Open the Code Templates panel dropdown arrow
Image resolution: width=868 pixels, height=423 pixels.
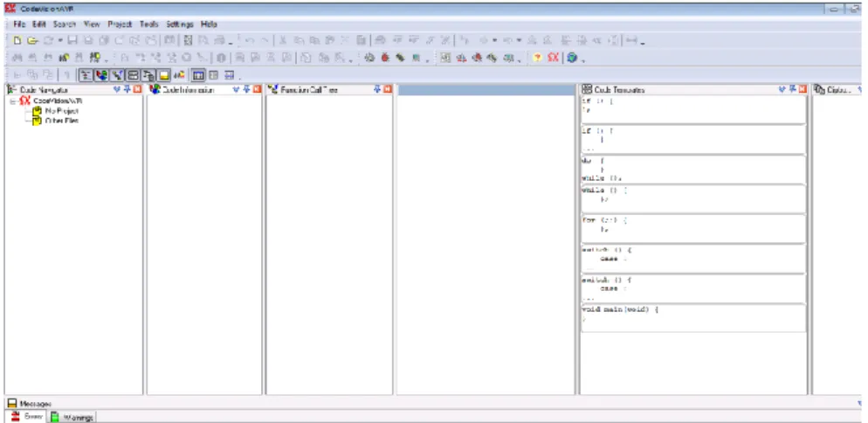[782, 89]
